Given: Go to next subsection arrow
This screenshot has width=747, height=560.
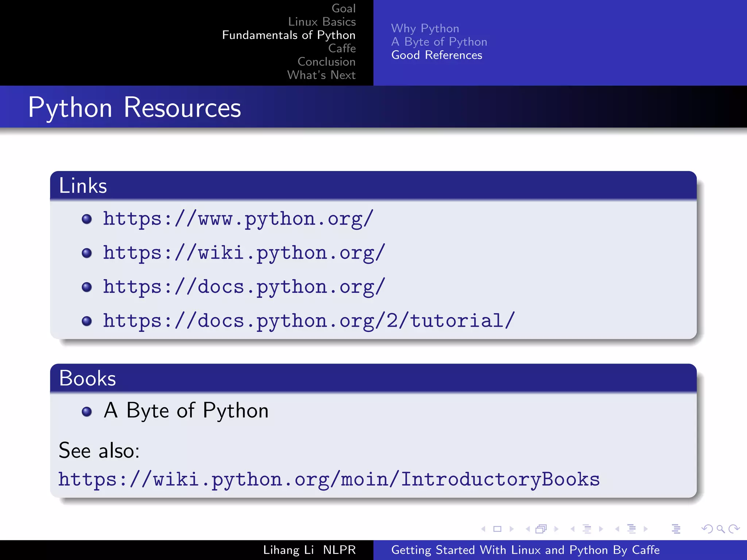Looking at the screenshot, I should [x=601, y=529].
